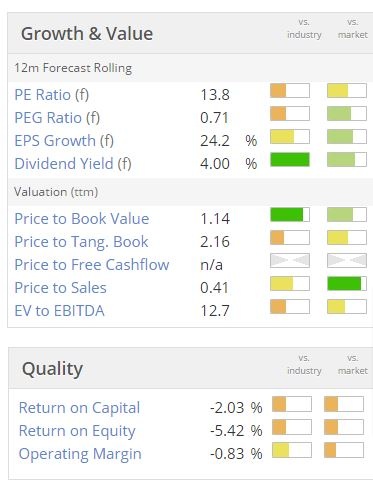Viewport: 373px width, 488px height.
Task: Select the Return on Equity link
Action: tap(77, 431)
